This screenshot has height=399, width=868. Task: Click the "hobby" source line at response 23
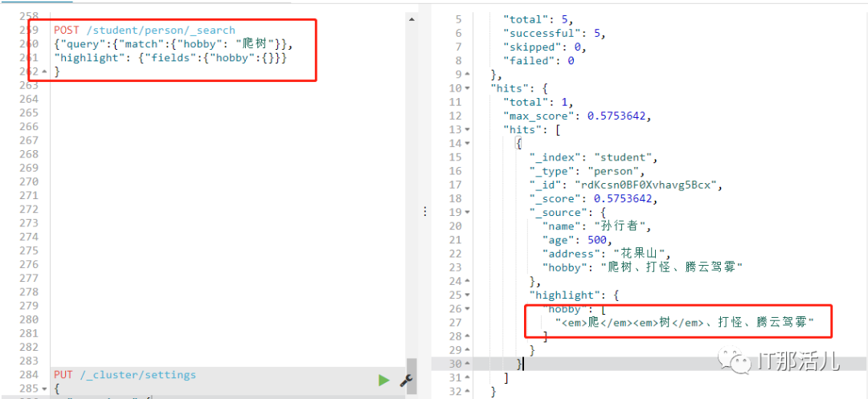click(x=643, y=267)
